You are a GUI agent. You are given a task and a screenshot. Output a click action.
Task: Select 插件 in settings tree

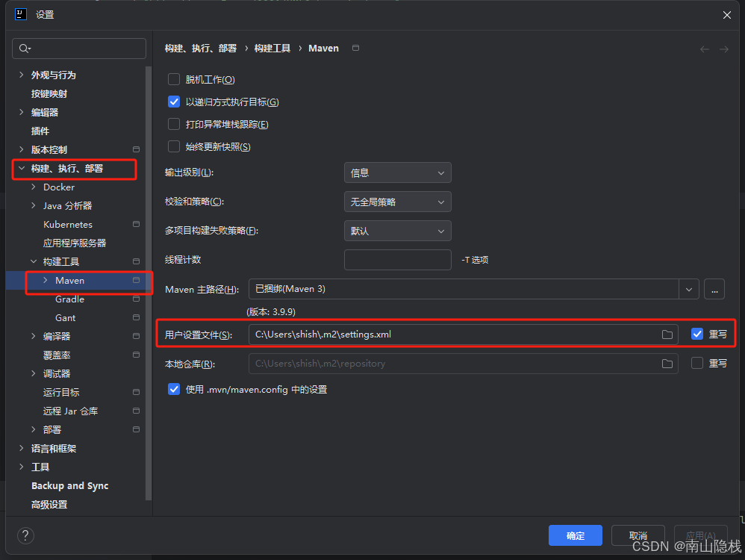pos(40,131)
